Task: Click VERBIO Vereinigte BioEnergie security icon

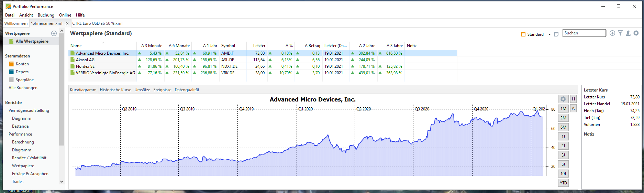Action: coord(73,73)
